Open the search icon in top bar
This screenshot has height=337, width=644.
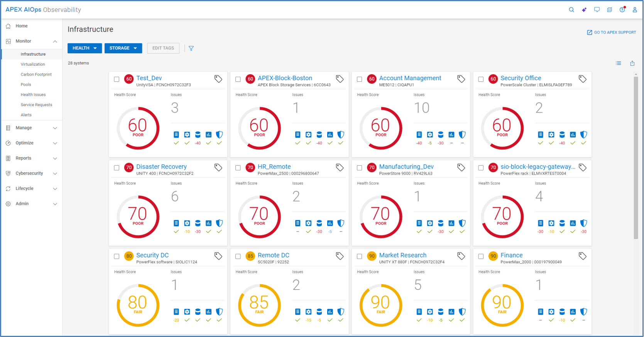coord(571,10)
